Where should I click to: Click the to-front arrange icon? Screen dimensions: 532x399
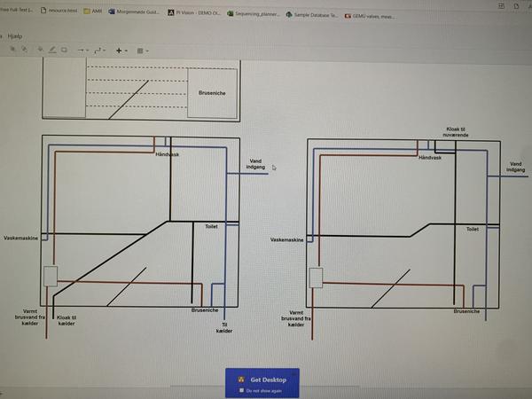click(14, 50)
